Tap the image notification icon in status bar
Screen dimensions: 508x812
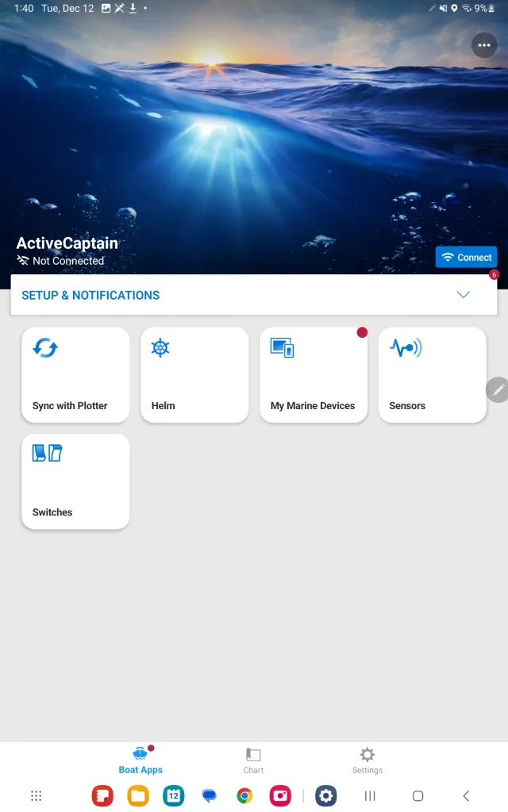pos(106,8)
